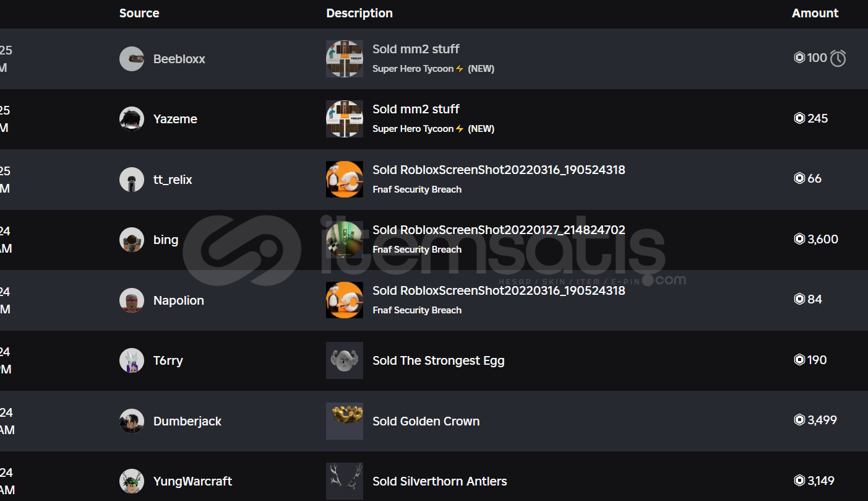Open T6rry's profile avatar
The height and width of the screenshot is (501, 868).
[132, 360]
